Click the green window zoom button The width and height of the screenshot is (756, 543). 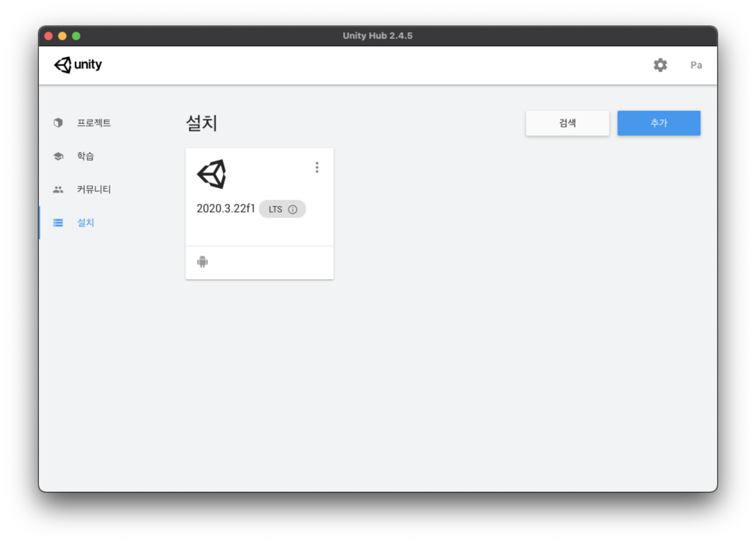coord(76,36)
